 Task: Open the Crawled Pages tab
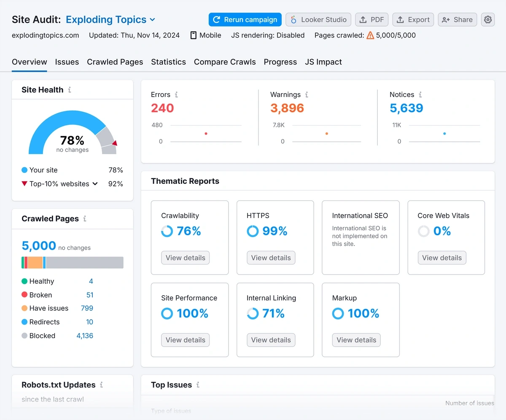point(115,62)
